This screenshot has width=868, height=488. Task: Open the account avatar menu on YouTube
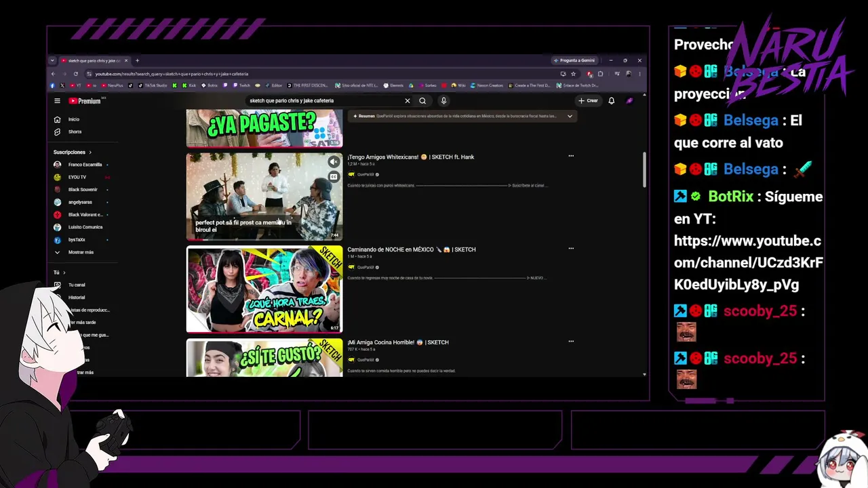click(x=629, y=101)
